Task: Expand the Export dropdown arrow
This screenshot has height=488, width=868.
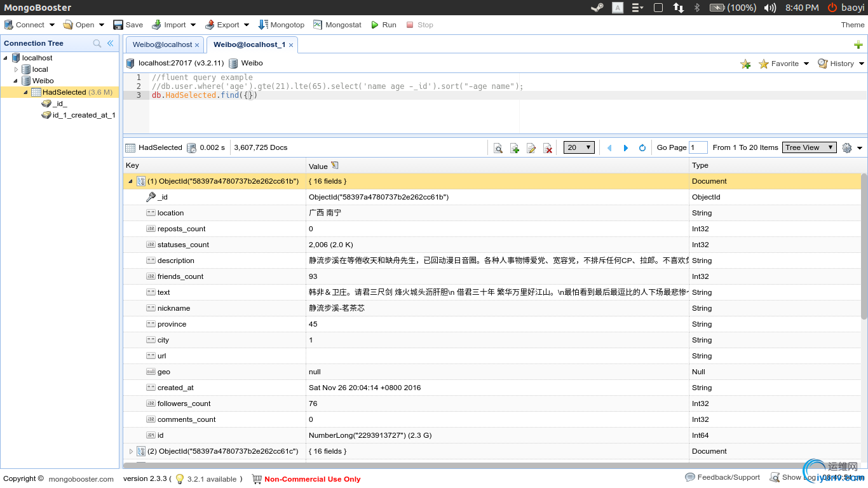Action: tap(246, 25)
